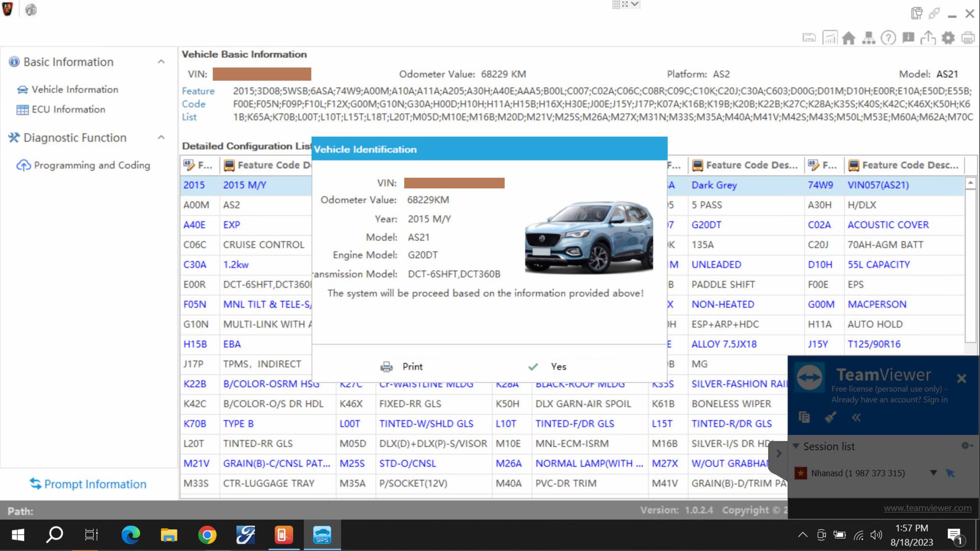Click the TeamViewer wrench tool icon
This screenshot has width=980, height=551.
click(830, 418)
